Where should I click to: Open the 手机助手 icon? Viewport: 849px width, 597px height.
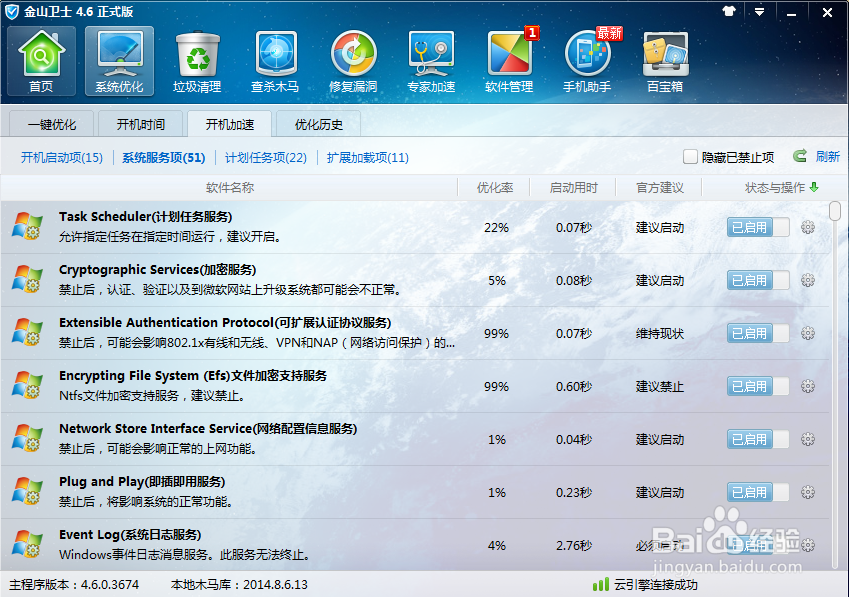pos(587,61)
